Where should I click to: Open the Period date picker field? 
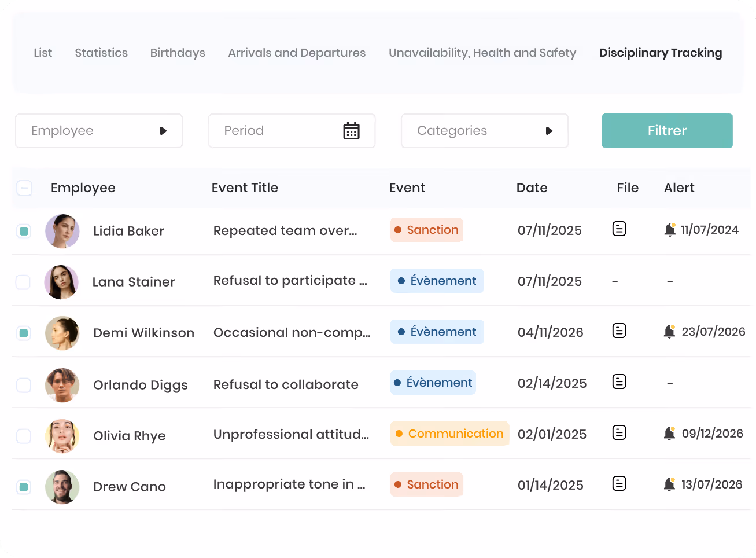[x=292, y=131]
